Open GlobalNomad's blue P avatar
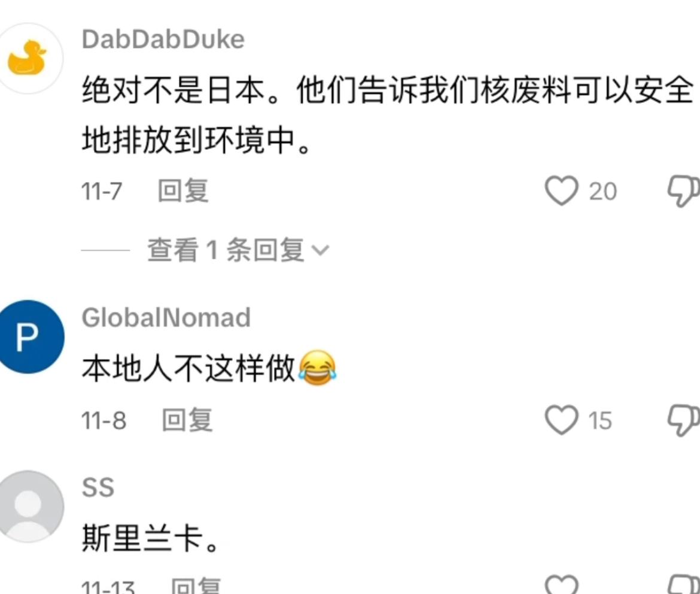This screenshot has height=594, width=700. (29, 337)
